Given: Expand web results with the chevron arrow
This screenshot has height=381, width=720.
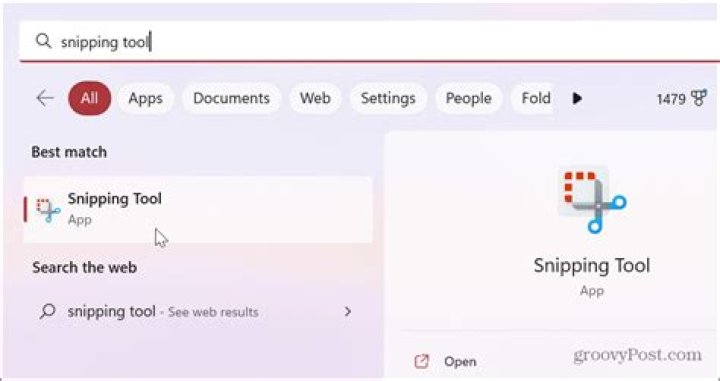Looking at the screenshot, I should click(x=348, y=312).
